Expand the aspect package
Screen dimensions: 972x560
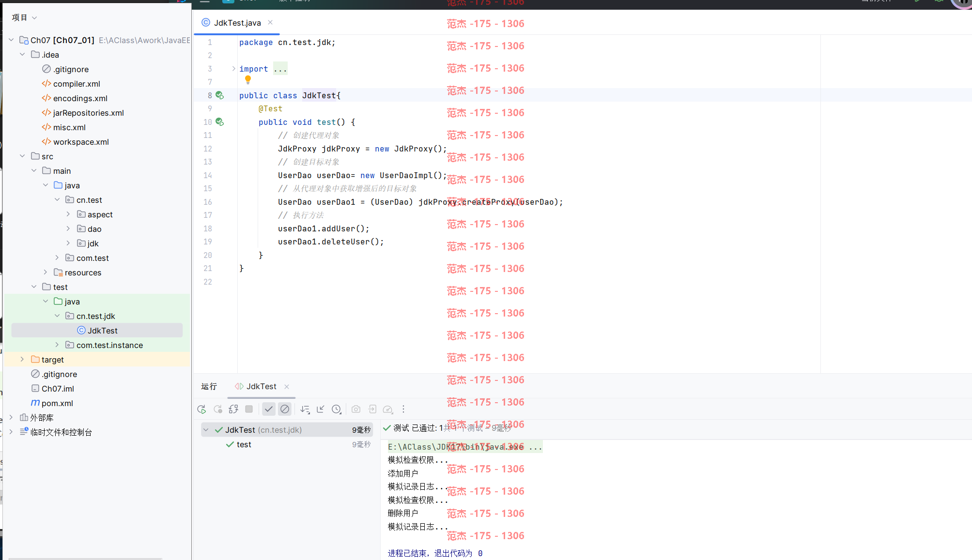point(68,214)
